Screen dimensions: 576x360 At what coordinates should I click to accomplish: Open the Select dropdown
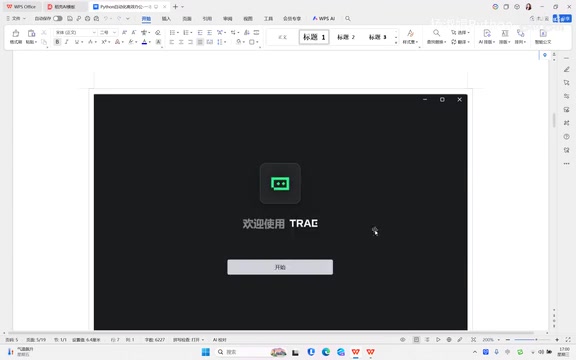(460, 33)
